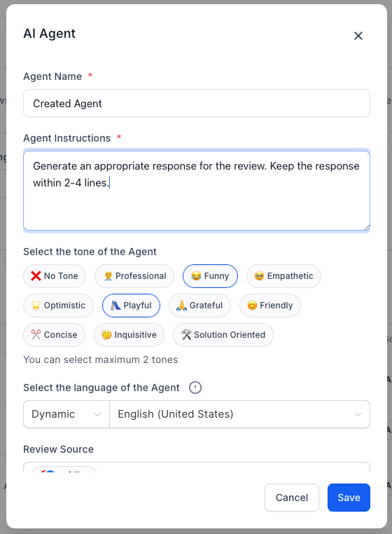
Task: Save the AI agent
Action: [x=349, y=498]
